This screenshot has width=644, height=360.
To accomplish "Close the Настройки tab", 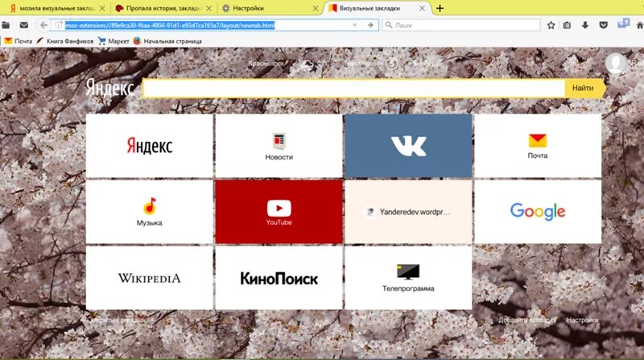I will tap(315, 8).
